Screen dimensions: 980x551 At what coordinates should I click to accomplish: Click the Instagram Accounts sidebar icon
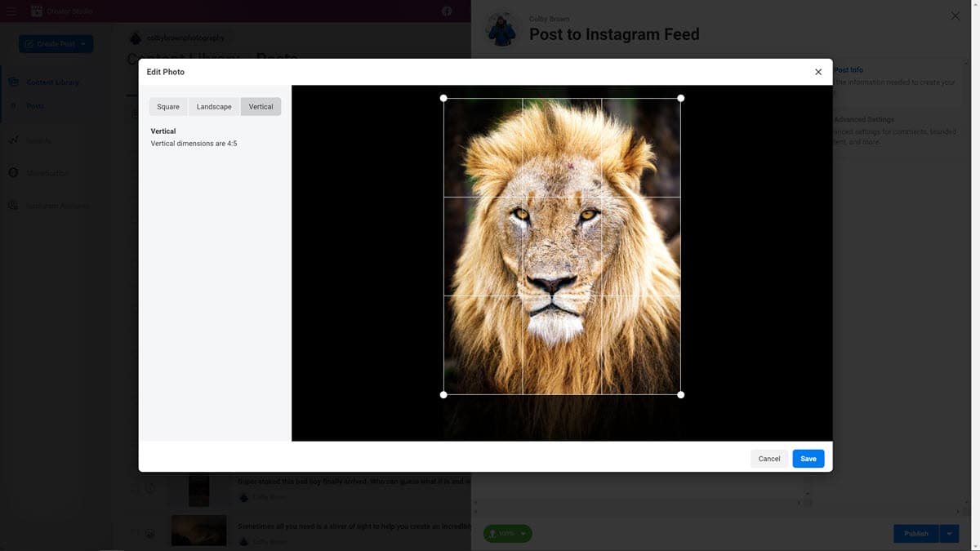pos(13,206)
